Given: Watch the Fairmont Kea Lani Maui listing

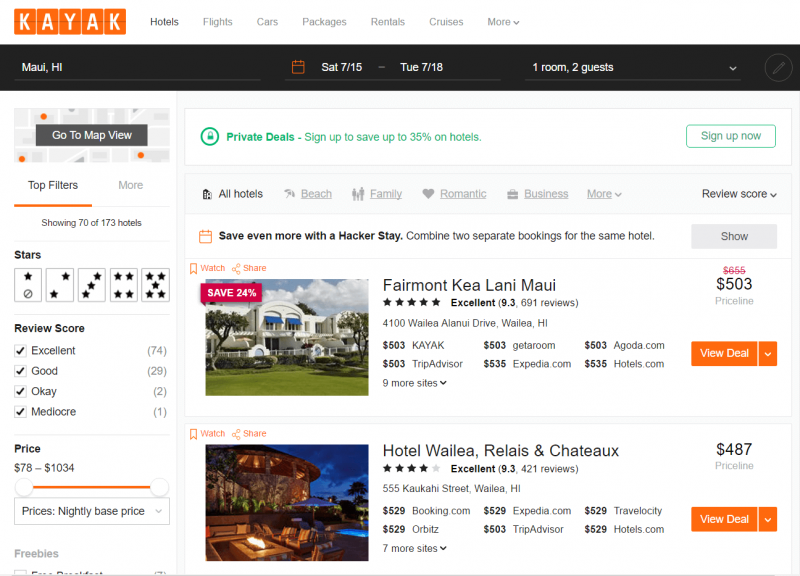Looking at the screenshot, I should 206,268.
